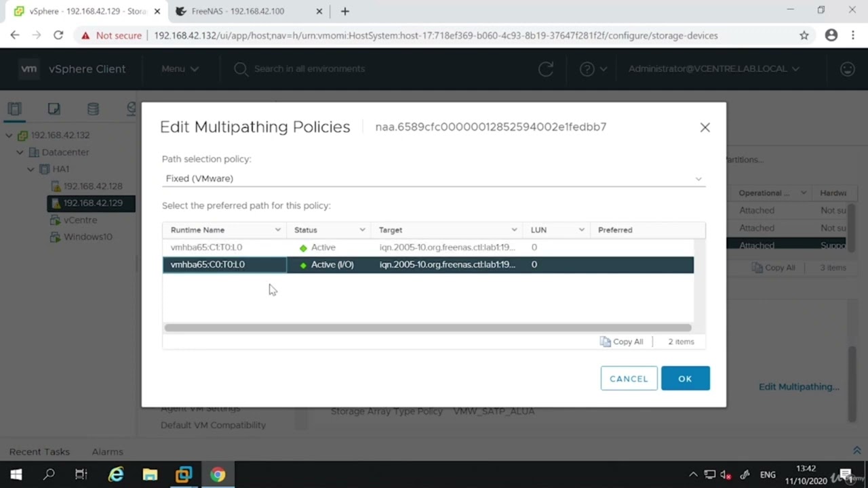This screenshot has width=868, height=488.
Task: Open Windows taskbar search
Action: [x=49, y=474]
